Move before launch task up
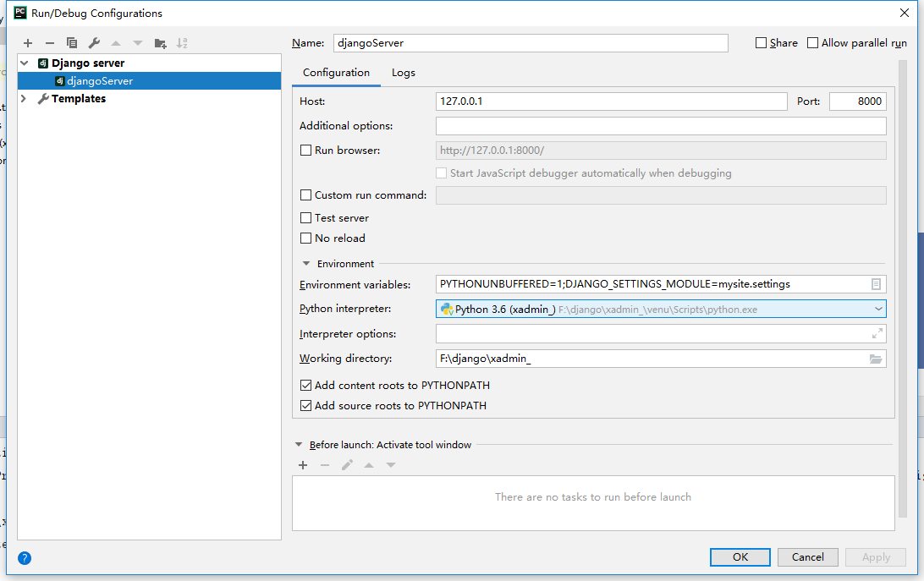The width and height of the screenshot is (924, 581). click(x=369, y=465)
